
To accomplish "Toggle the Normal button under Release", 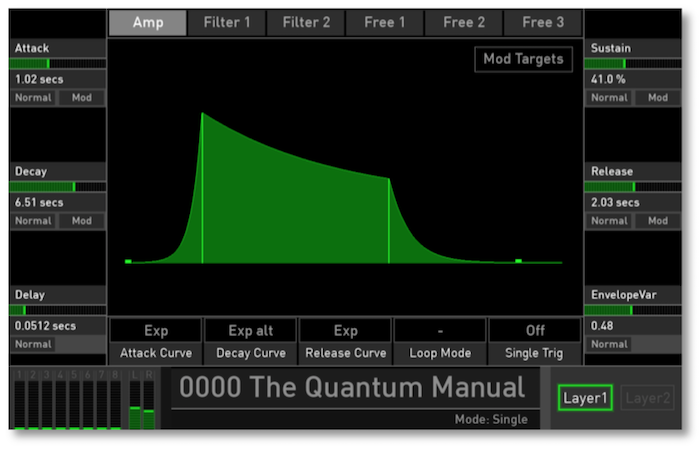I will point(609,221).
